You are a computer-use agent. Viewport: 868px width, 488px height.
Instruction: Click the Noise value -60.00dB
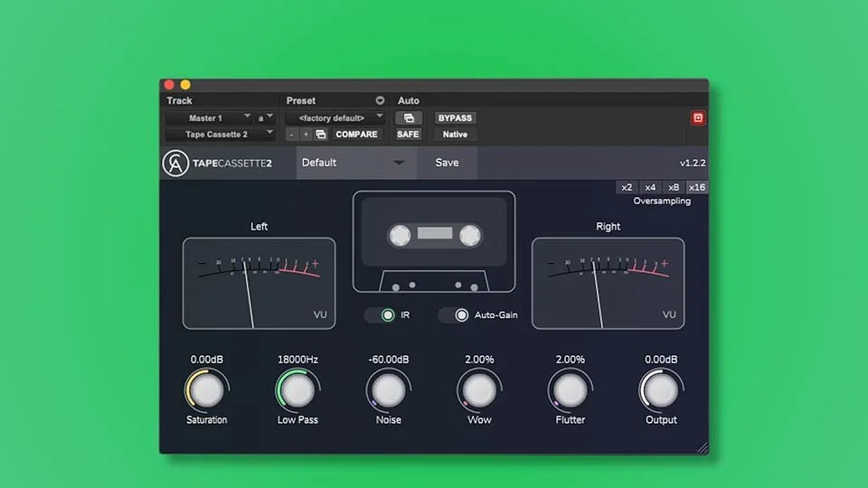click(x=389, y=360)
